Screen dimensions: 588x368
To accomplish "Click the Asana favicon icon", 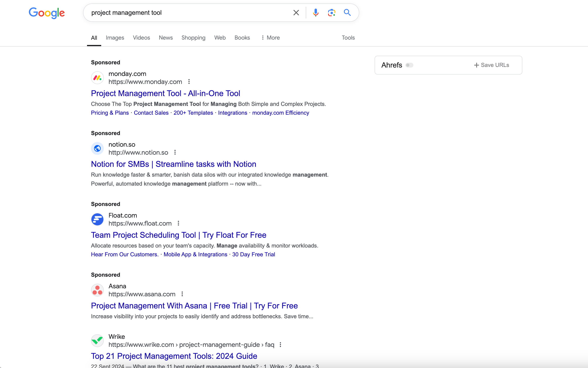I will [97, 289].
